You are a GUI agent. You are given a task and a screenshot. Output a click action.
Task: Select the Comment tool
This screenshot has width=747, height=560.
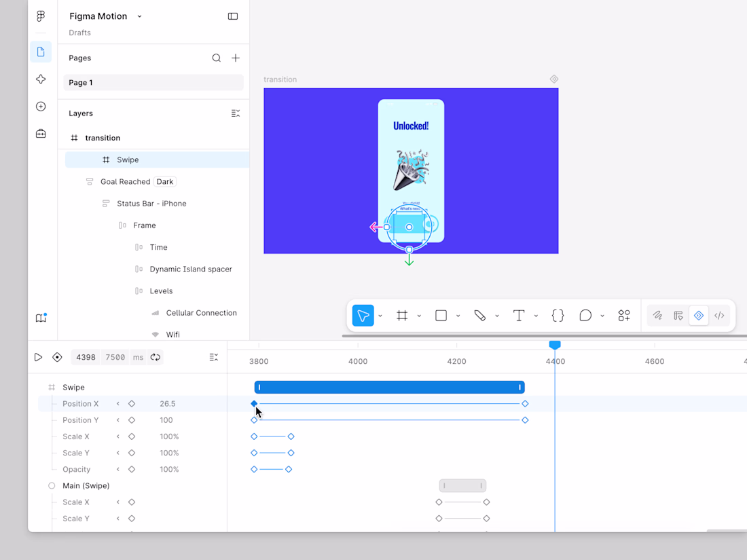585,315
